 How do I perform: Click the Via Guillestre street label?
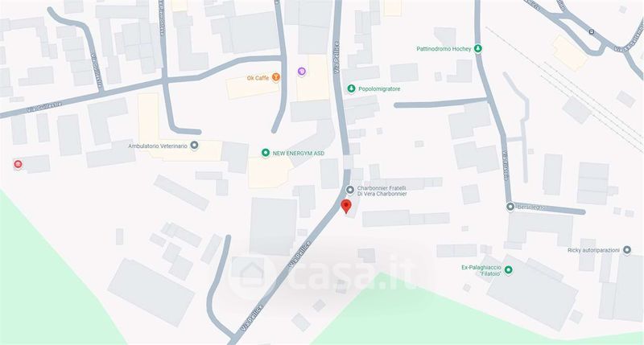pos(44,108)
